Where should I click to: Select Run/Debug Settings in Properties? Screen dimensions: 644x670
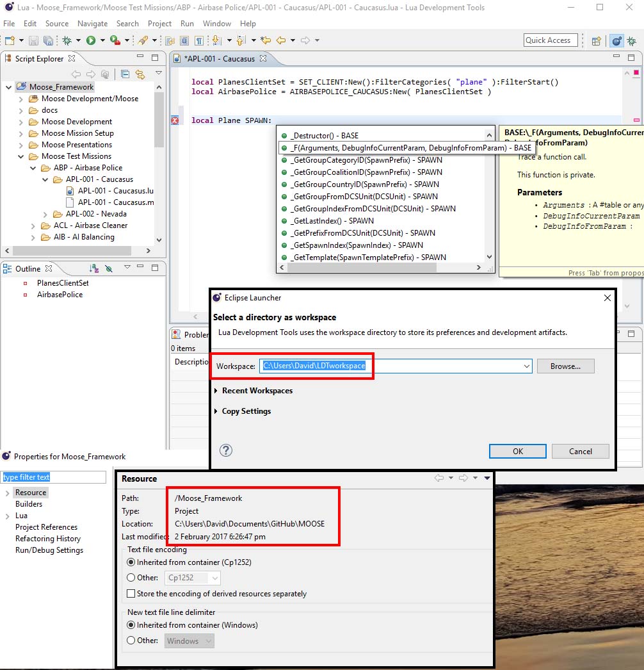click(49, 550)
